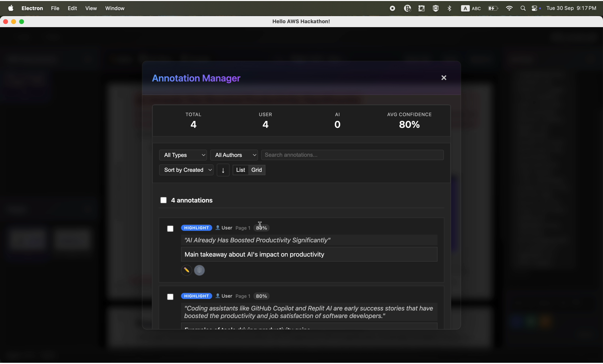Open Spotlight search in menu bar
603x364 pixels.
point(523,9)
